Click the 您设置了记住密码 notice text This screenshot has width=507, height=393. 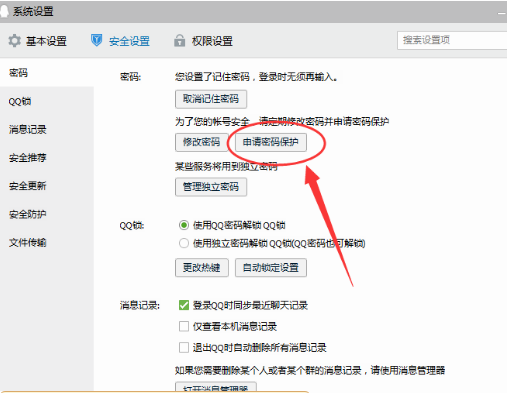256,77
